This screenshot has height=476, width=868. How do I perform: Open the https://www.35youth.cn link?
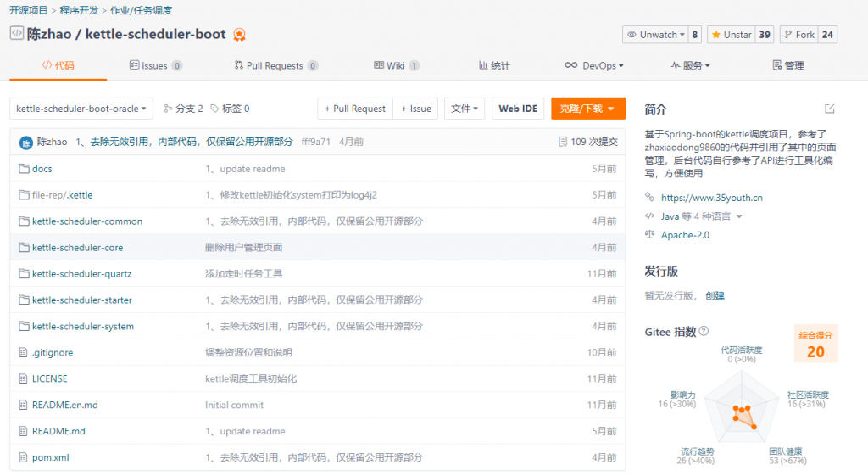pyautogui.click(x=712, y=197)
